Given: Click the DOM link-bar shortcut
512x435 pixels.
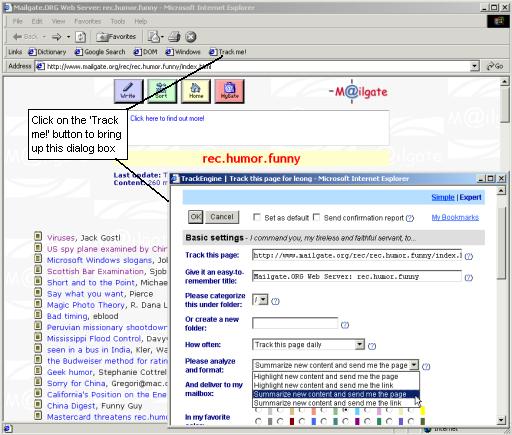Looking at the screenshot, I should pyautogui.click(x=146, y=52).
